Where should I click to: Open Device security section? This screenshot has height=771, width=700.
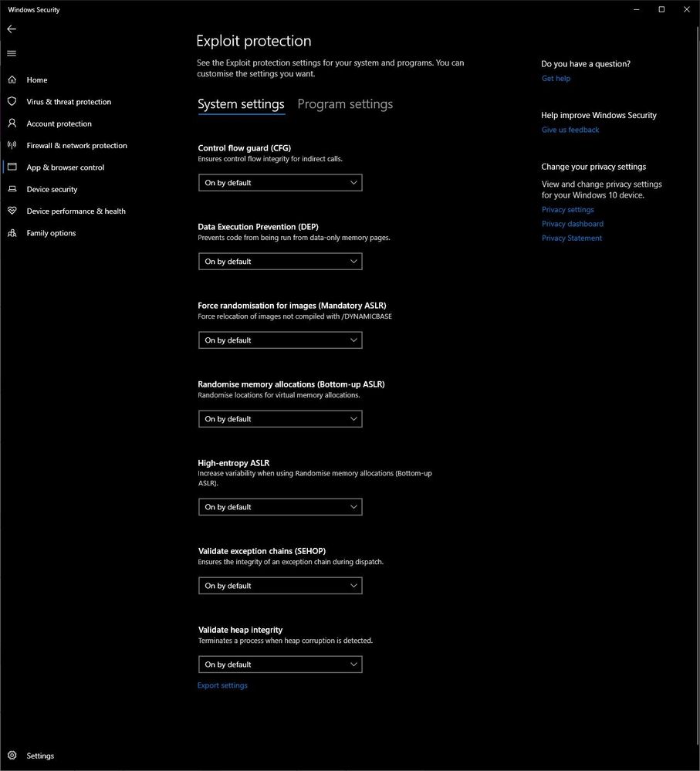pos(52,189)
